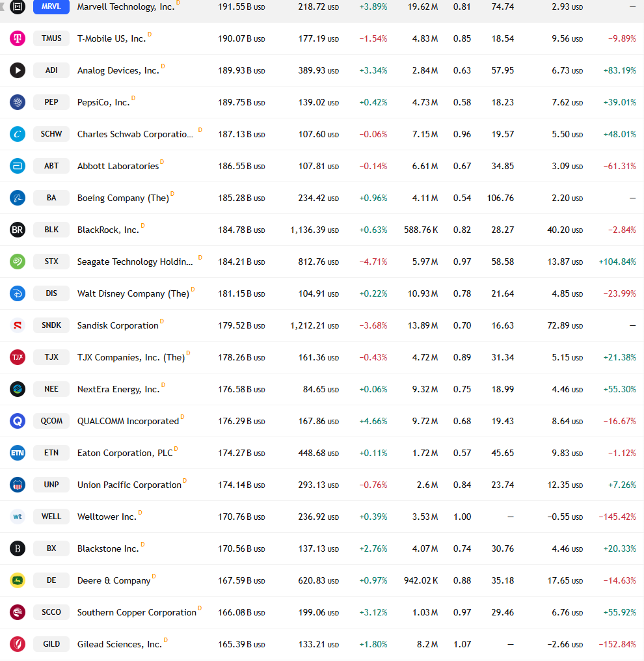Open the Deere & Company link
Screen dimensions: 644x661
(114, 580)
